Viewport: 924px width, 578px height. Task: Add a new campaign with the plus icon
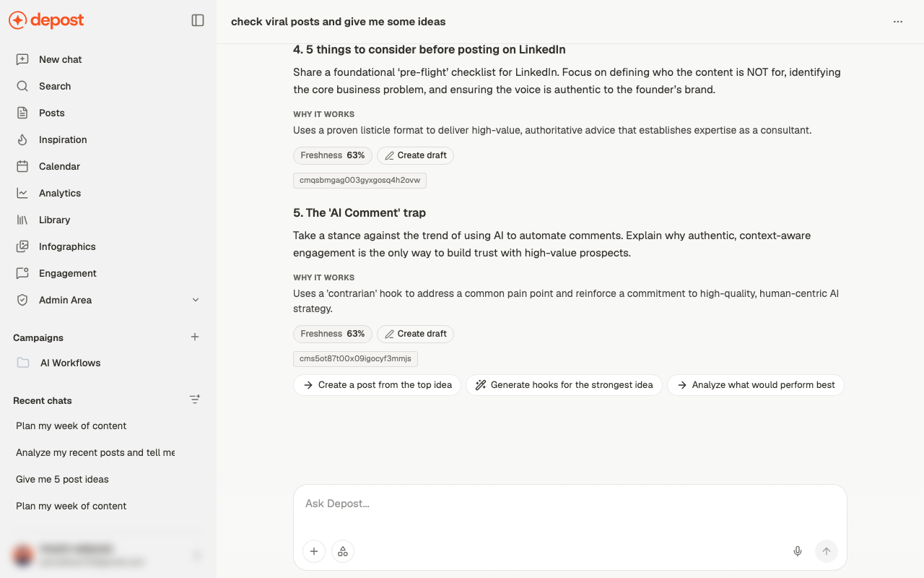(195, 337)
